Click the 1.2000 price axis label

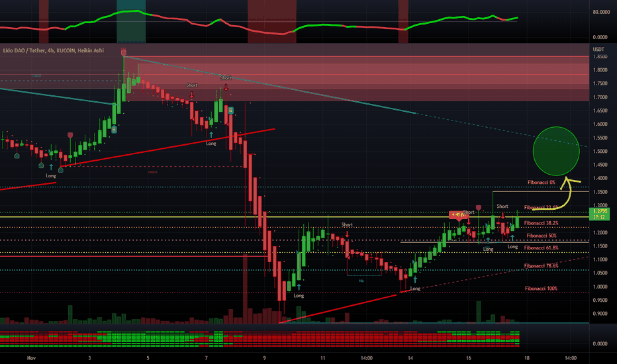[x=600, y=232]
